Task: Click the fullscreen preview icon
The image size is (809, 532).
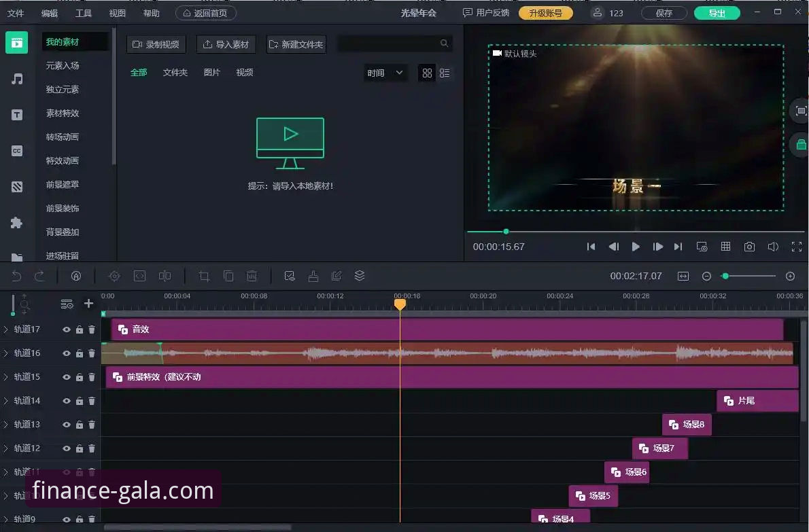Action: click(796, 247)
